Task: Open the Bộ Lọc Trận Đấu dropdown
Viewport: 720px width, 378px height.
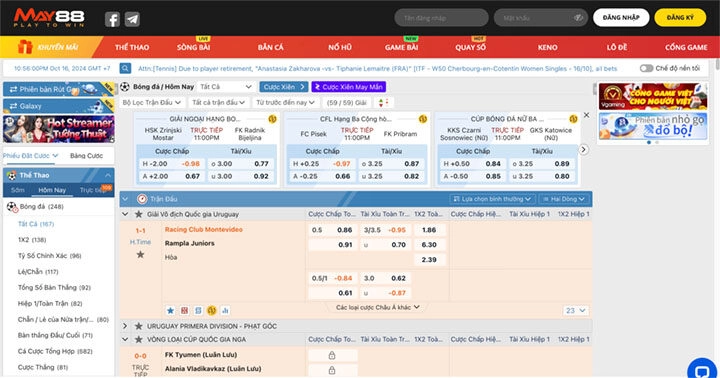Action: 152,103
